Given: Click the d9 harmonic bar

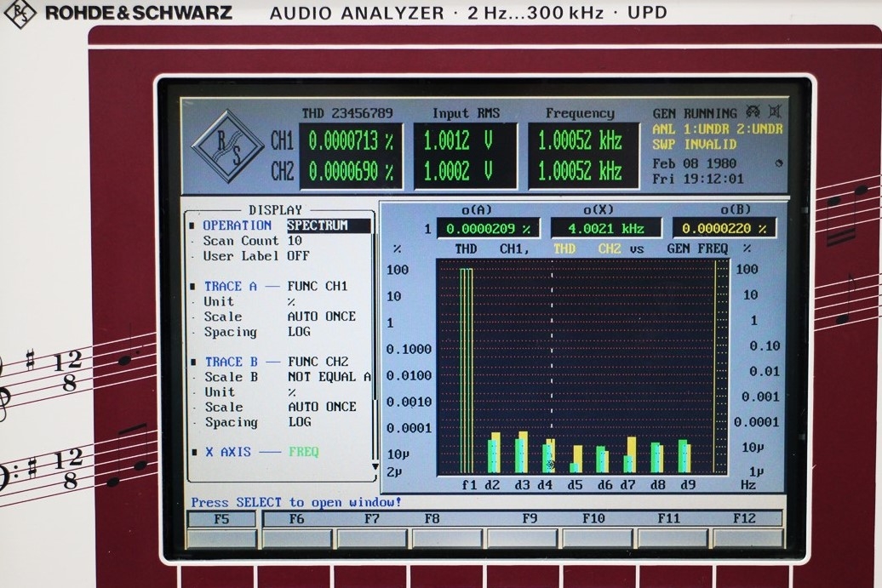Looking at the screenshot, I should pos(684,456).
